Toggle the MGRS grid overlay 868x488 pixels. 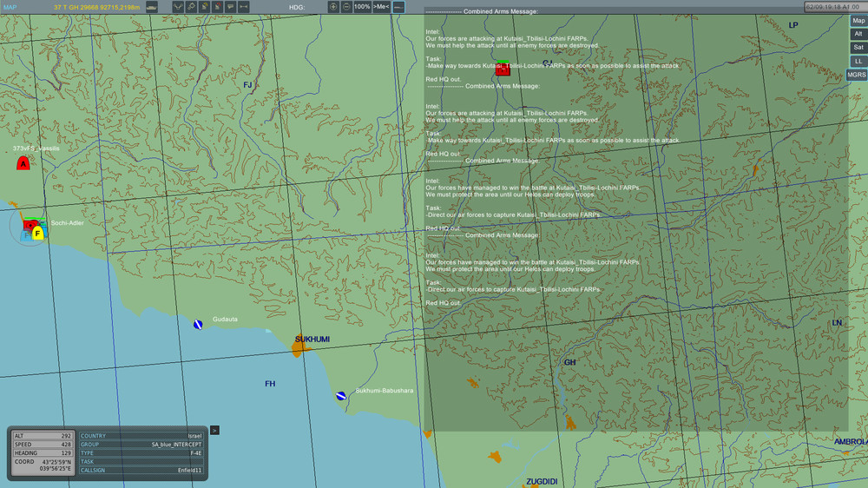pos(857,75)
